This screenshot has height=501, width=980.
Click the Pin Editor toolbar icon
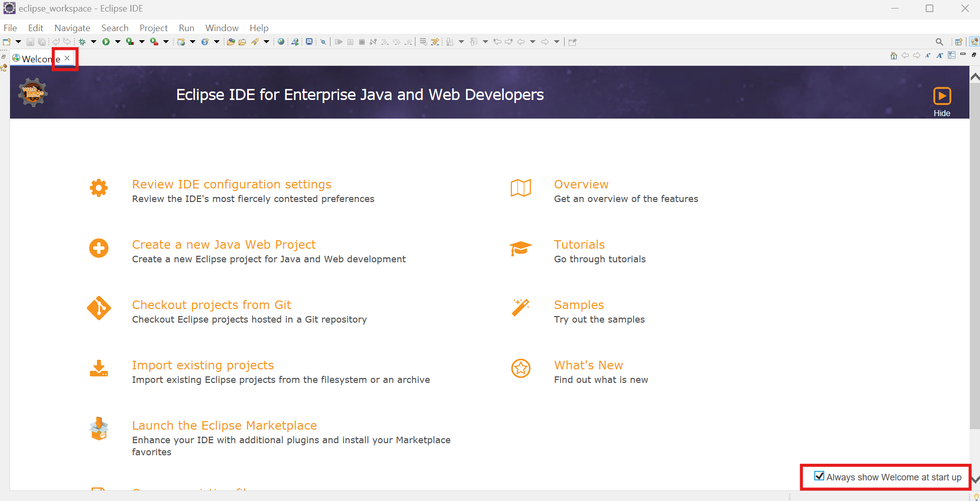point(572,42)
